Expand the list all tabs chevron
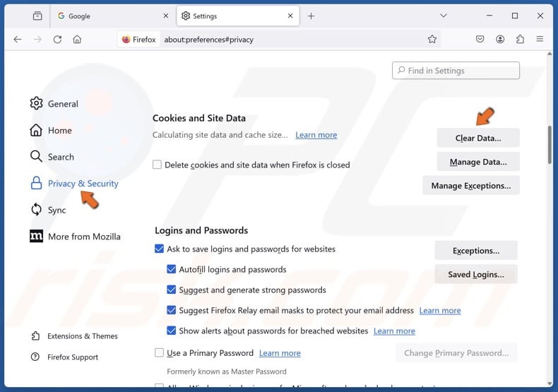 [x=444, y=16]
